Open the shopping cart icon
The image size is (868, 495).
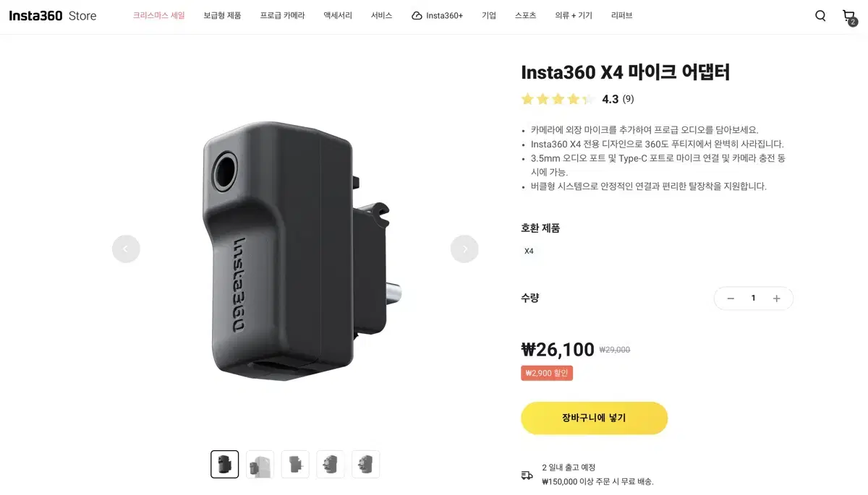coord(849,17)
